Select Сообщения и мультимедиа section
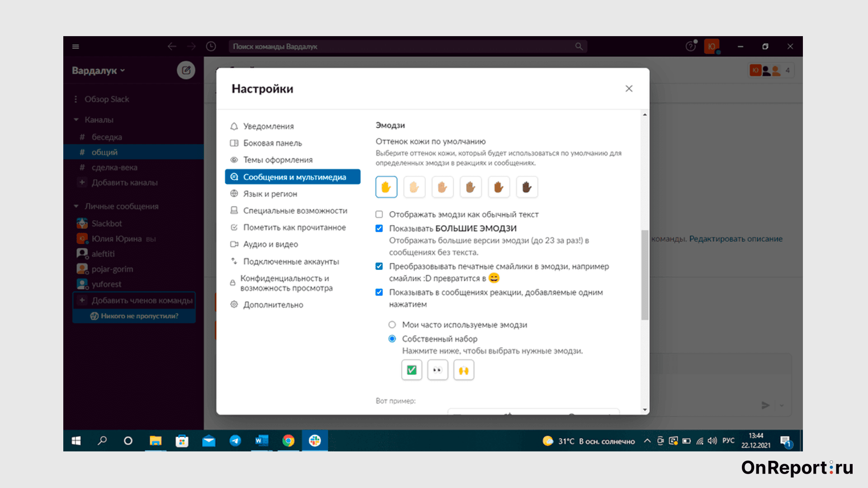 (292, 177)
